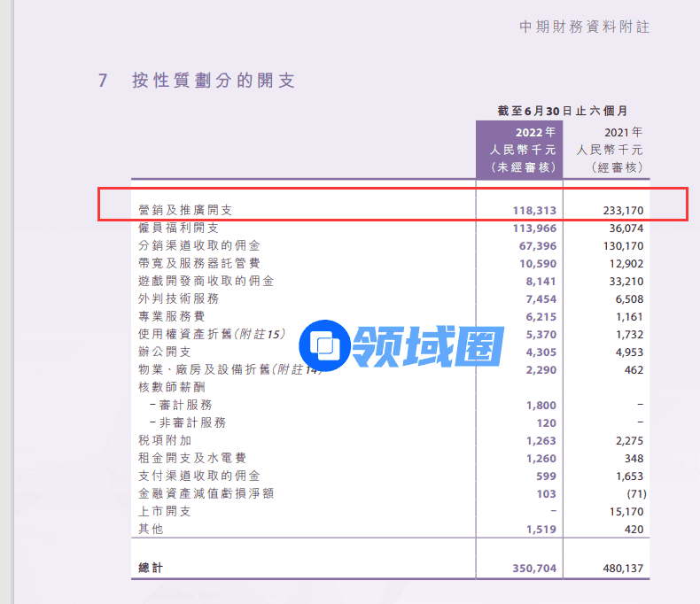Click the 118,313 value in the highlighted row
This screenshot has width=700, height=604.
(534, 211)
